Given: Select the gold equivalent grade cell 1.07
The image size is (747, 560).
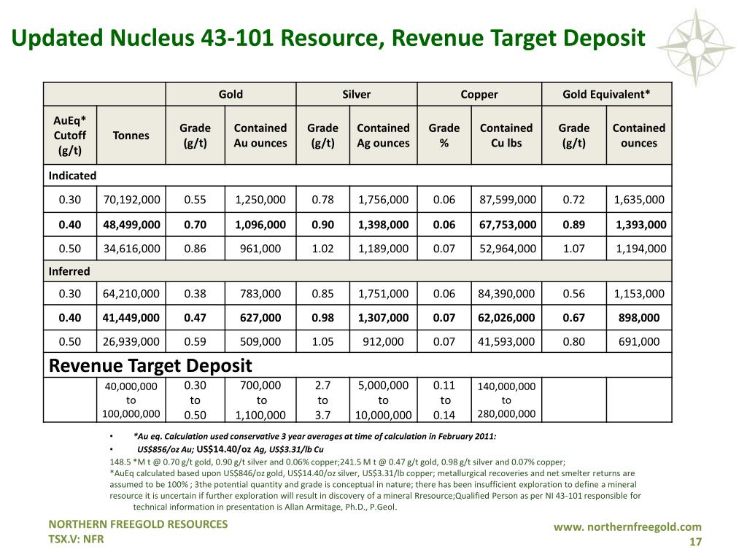Looking at the screenshot, I should click(x=573, y=249).
